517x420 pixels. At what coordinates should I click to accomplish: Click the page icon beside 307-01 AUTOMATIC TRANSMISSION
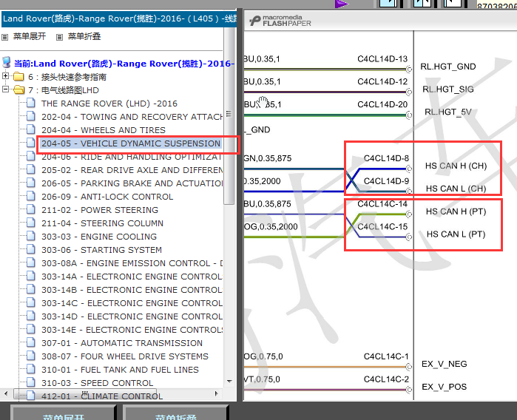pyautogui.click(x=31, y=342)
